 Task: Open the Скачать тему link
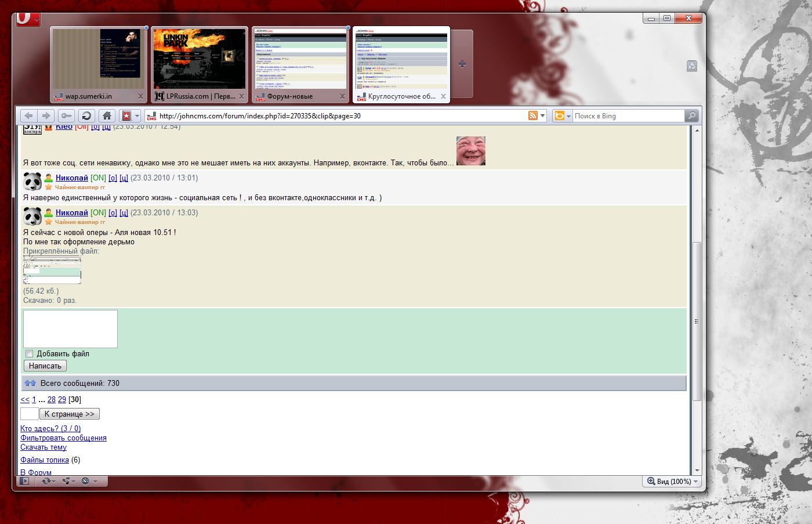point(43,447)
